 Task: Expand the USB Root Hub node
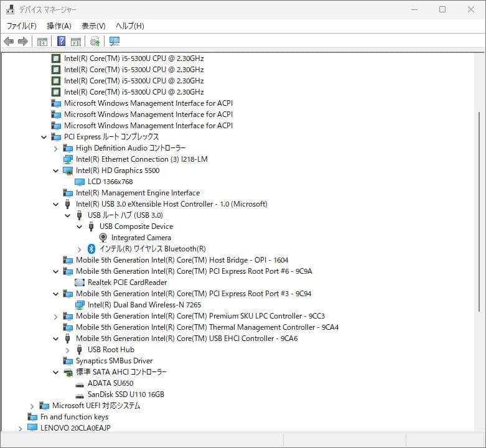[x=68, y=350]
